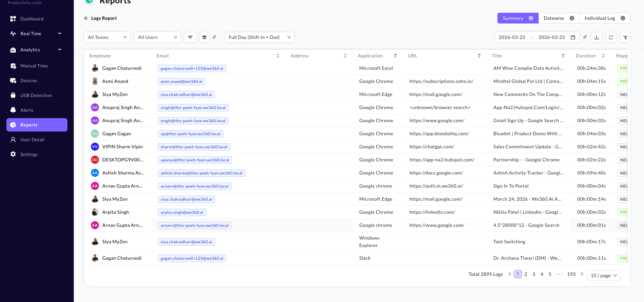Screen dimensions: 644x302
Task: Click the pin icon beside column chooser
Action: tap(215, 37)
